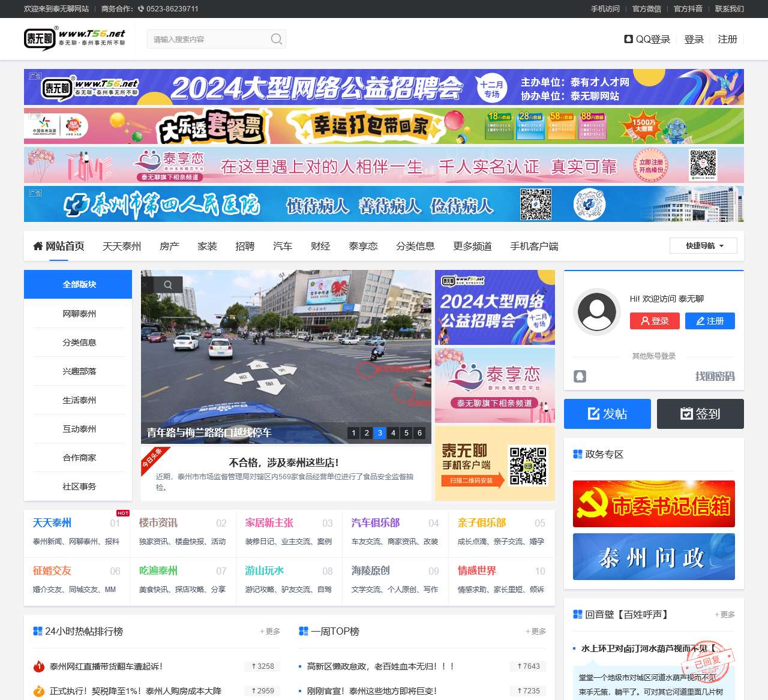Open 天天泰州 in the navigation bar
This screenshot has width=768, height=700.
click(x=122, y=246)
